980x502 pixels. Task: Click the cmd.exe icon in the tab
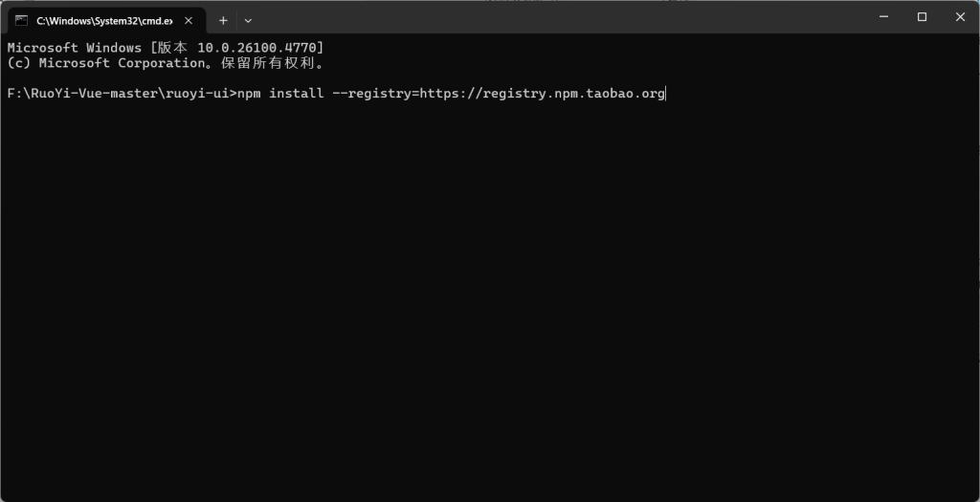click(21, 20)
